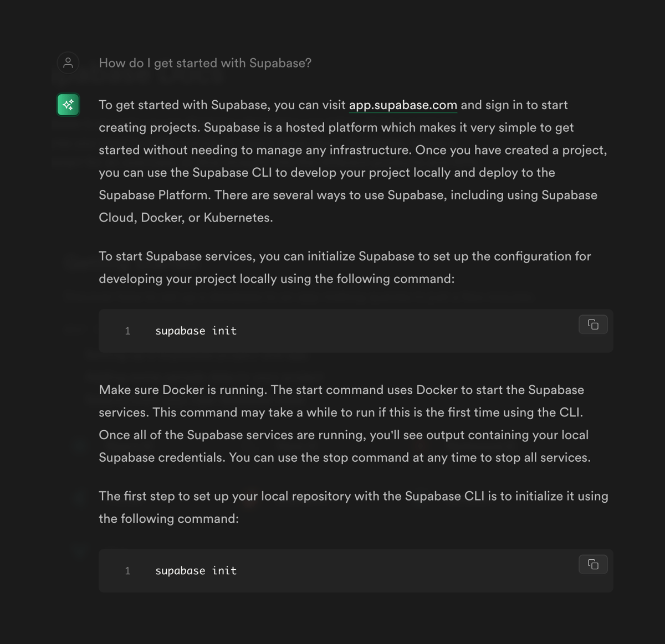Click line number 1 in the bottom code block
The width and height of the screenshot is (665, 644).
pos(127,570)
